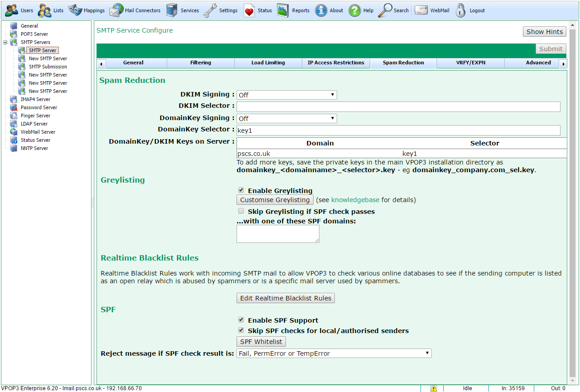
Task: Open the WebMail envelope icon
Action: (x=421, y=10)
